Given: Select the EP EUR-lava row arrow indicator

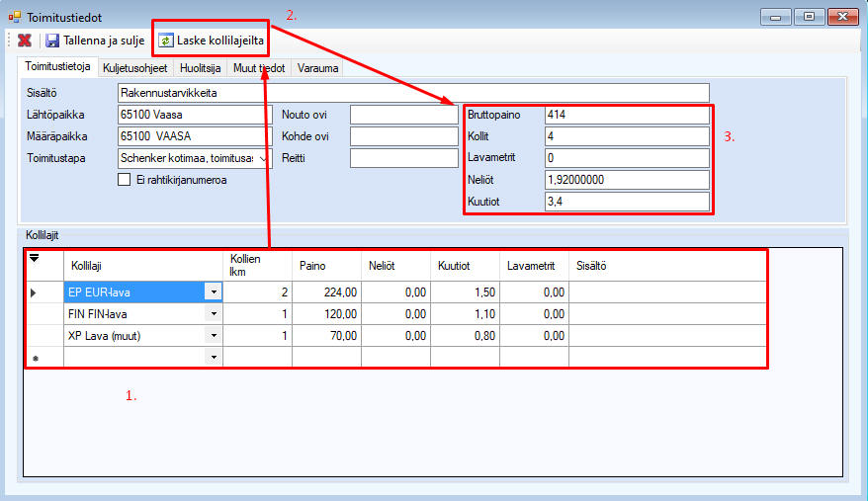Looking at the screenshot, I should (35, 292).
